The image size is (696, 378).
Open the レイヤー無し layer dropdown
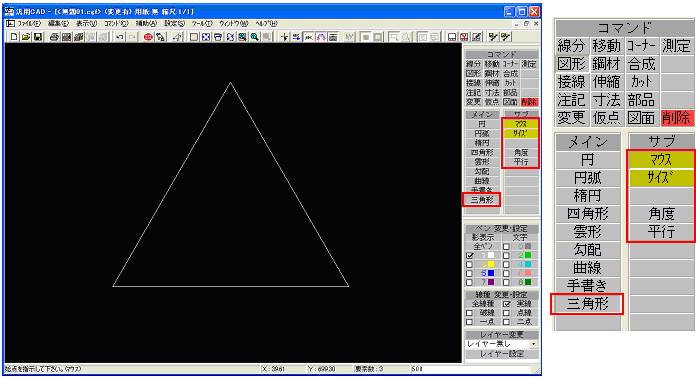click(502, 344)
